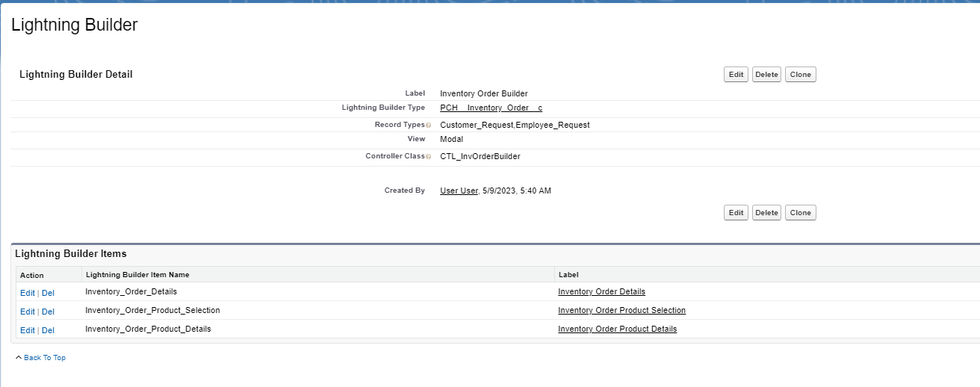This screenshot has height=387, width=980.
Task: Click the help icon beside Record Types
Action: click(428, 126)
